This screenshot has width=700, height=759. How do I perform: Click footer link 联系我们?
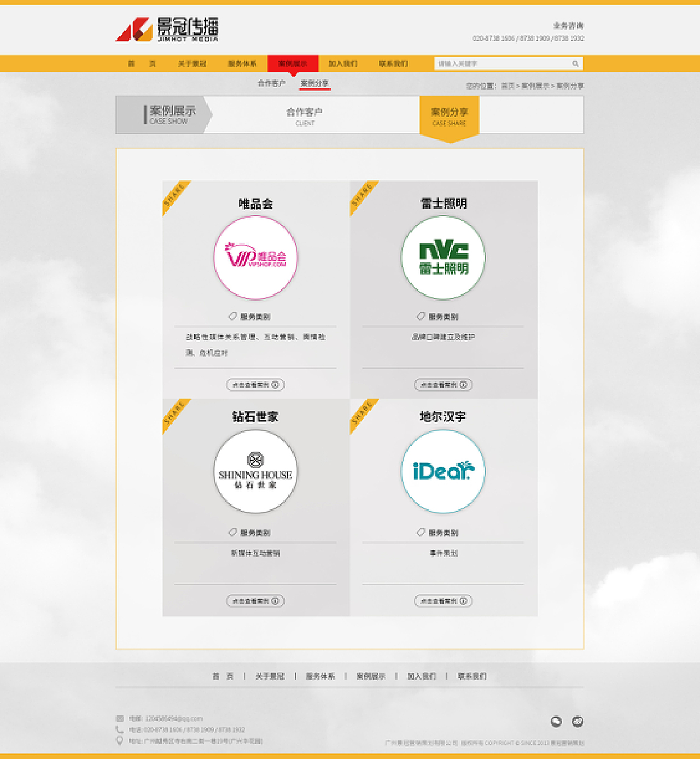coord(472,676)
